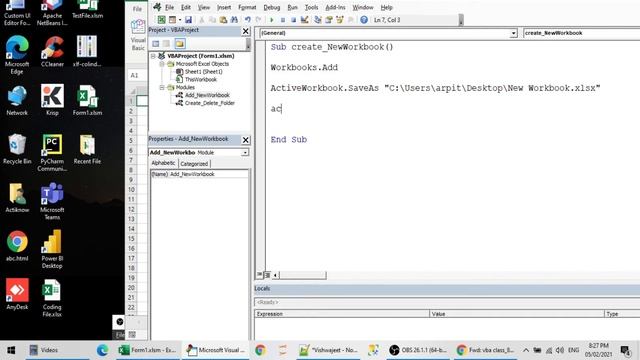Select the Add_NewWorkbook module
Viewport: 640px width, 360px height.
207,95
